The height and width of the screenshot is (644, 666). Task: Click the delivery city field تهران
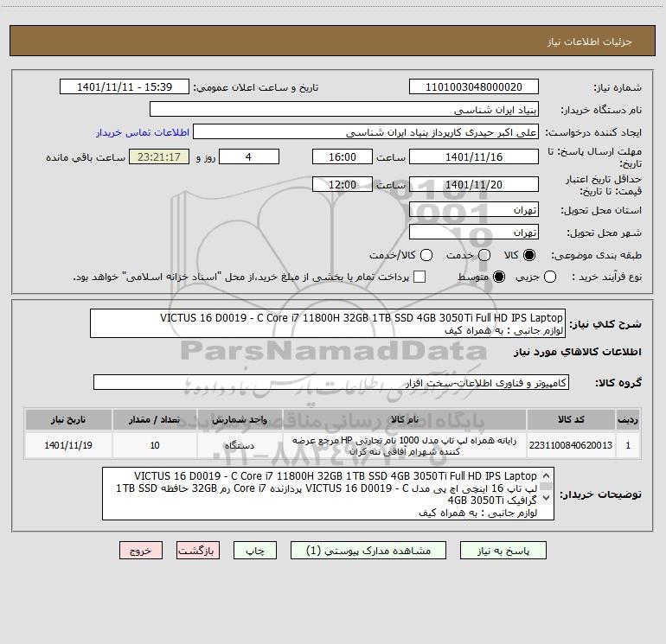(474, 232)
